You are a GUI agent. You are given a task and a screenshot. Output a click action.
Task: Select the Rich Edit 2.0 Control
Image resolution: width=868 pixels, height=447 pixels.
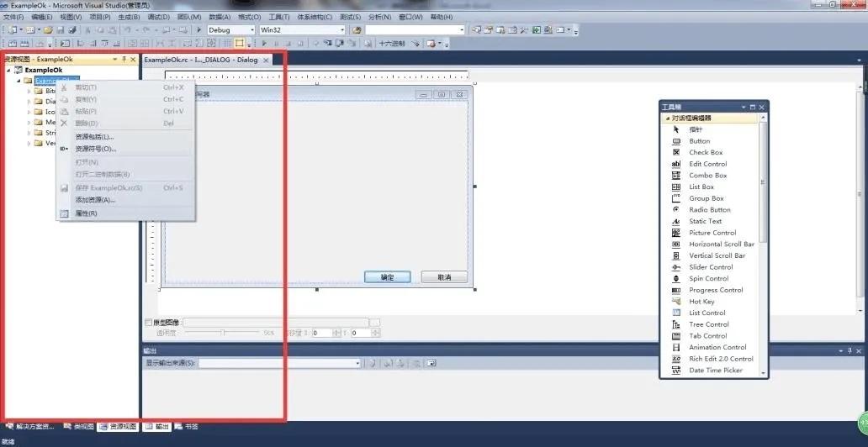click(x=710, y=359)
